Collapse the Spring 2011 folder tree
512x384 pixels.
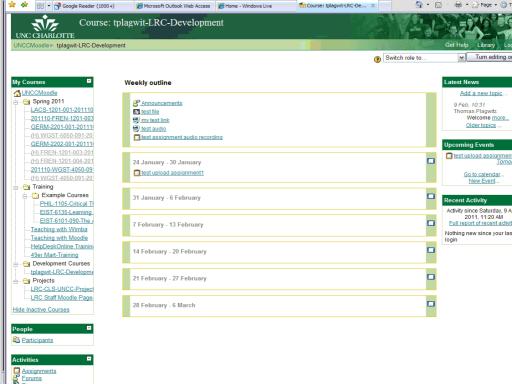[16, 102]
